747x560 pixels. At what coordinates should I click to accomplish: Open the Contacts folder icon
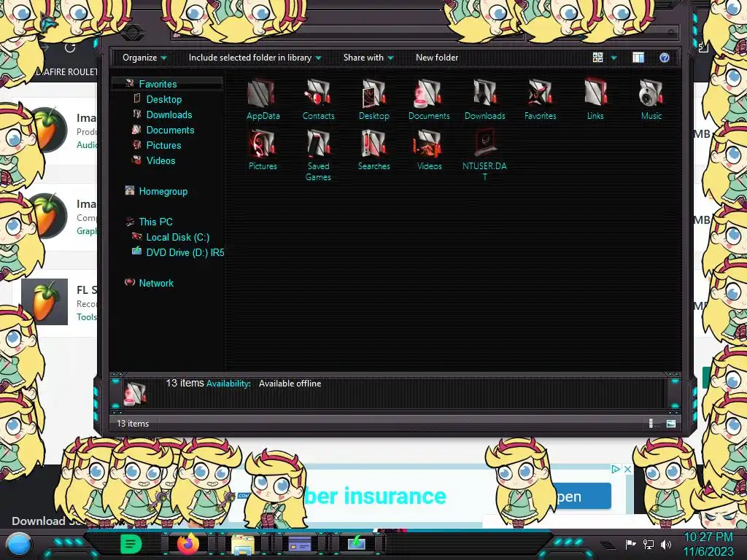coord(318,99)
